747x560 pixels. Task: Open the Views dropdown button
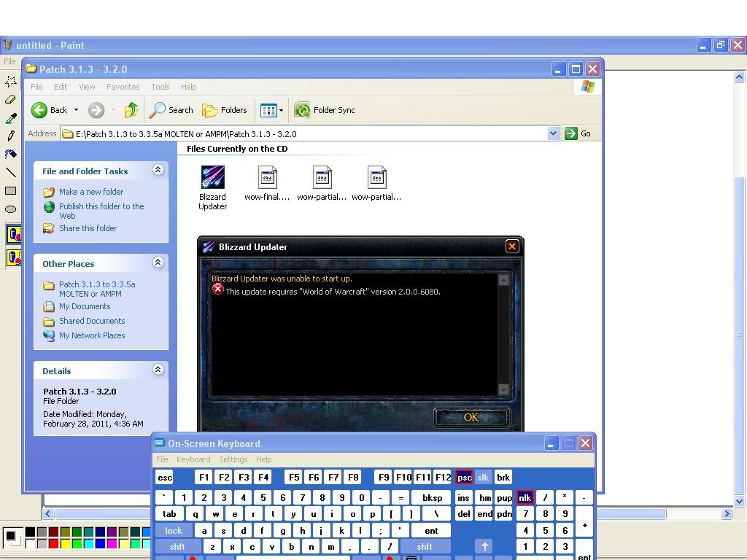271,111
